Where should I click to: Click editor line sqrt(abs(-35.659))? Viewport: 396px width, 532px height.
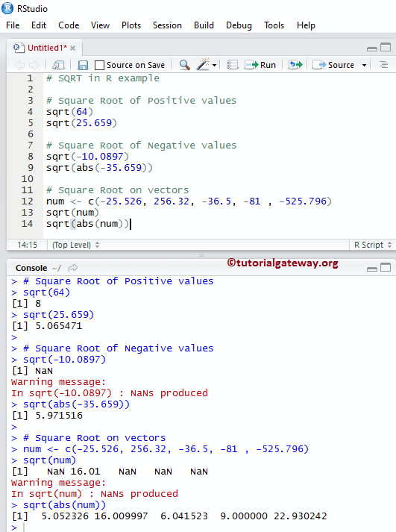(x=99, y=168)
